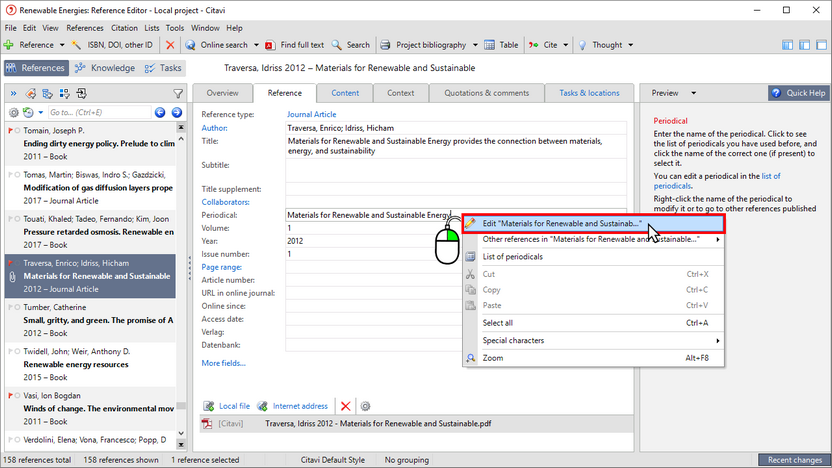The height and width of the screenshot is (468, 832).
Task: Add a Thought with lightbulb icon
Action: [x=600, y=45]
